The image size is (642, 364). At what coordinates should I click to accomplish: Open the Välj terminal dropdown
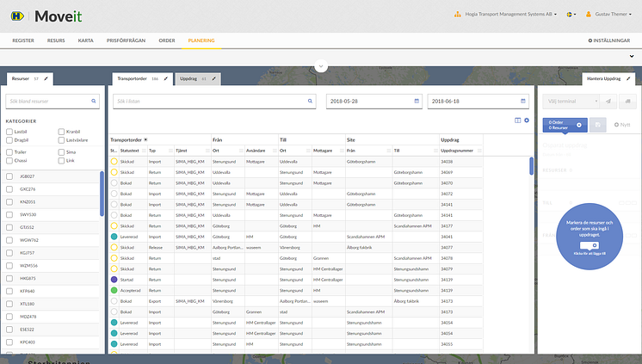(x=571, y=102)
